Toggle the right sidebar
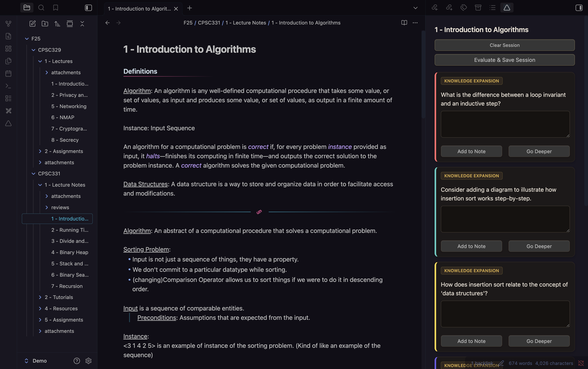The width and height of the screenshot is (588, 369). [x=579, y=8]
